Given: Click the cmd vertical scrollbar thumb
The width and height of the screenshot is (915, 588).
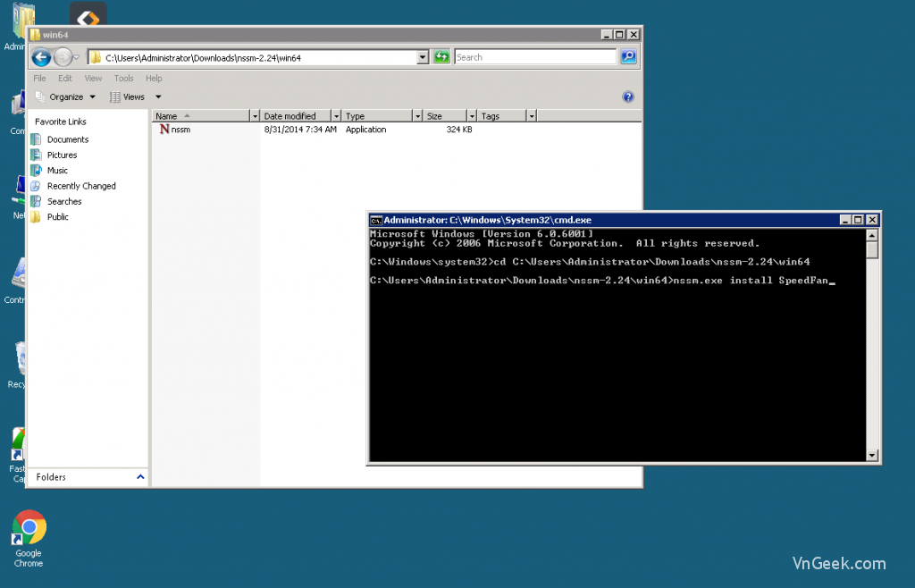Looking at the screenshot, I should click(872, 249).
